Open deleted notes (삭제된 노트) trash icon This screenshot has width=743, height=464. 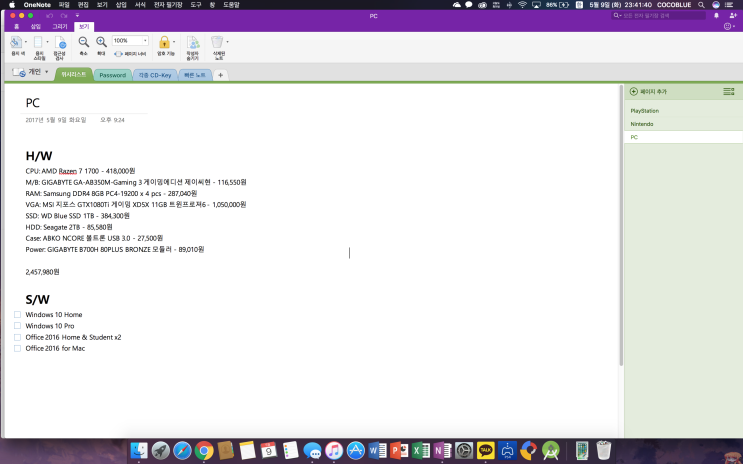tap(217, 42)
